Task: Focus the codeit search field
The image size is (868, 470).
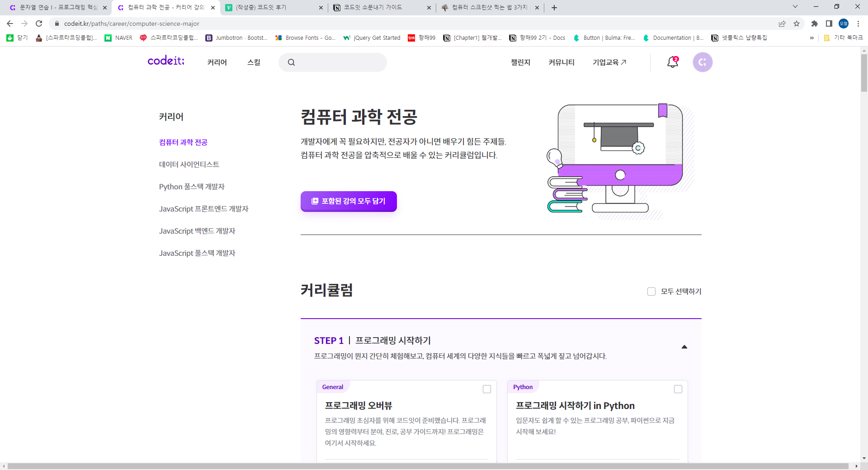Action: click(333, 62)
